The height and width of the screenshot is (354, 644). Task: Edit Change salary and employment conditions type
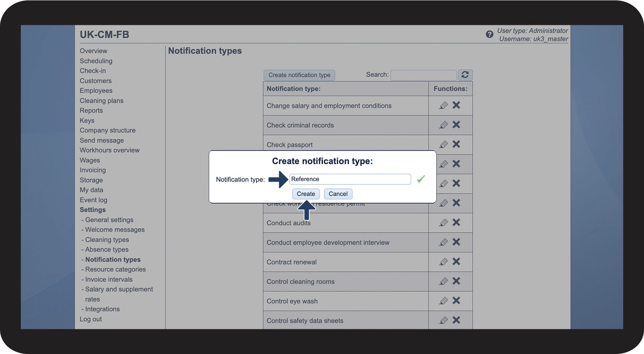coord(444,105)
